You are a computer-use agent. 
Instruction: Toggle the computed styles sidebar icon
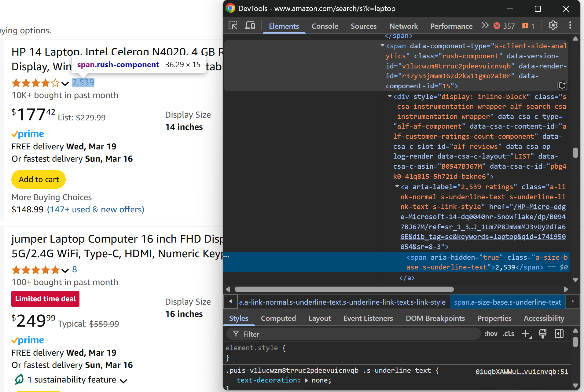pos(559,334)
